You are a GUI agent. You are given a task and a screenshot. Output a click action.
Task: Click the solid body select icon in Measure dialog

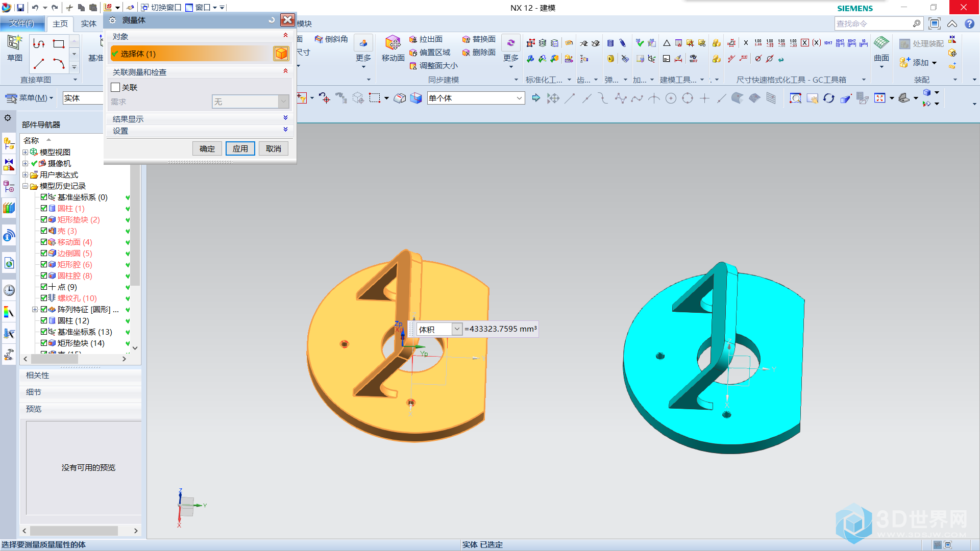tap(281, 54)
